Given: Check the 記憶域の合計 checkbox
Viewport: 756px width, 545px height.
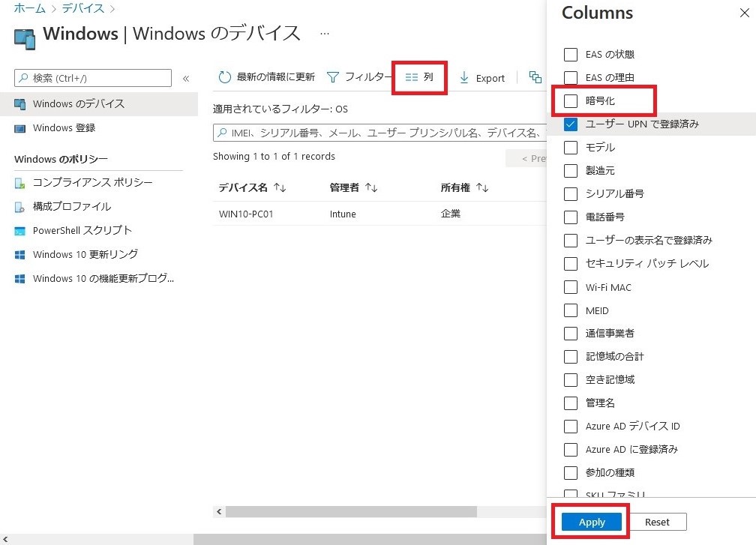Looking at the screenshot, I should tap(570, 357).
